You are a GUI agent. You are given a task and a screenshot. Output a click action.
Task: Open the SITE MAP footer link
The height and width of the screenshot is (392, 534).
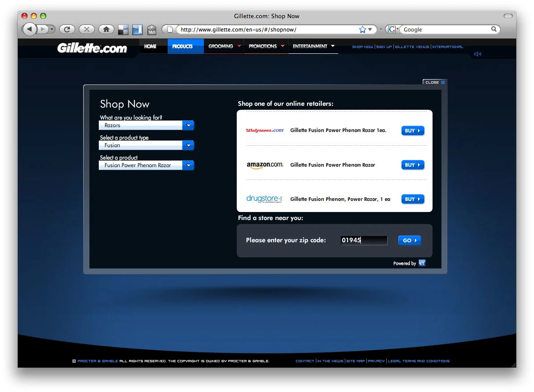355,361
